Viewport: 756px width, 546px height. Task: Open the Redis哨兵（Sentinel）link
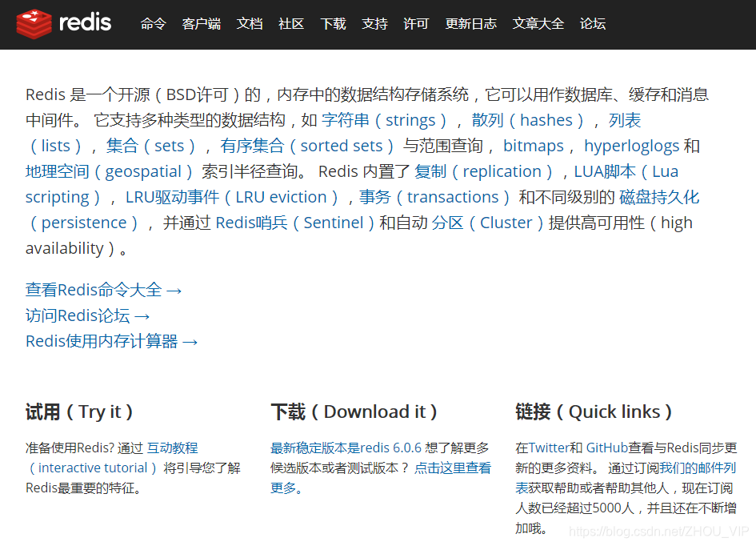click(295, 223)
